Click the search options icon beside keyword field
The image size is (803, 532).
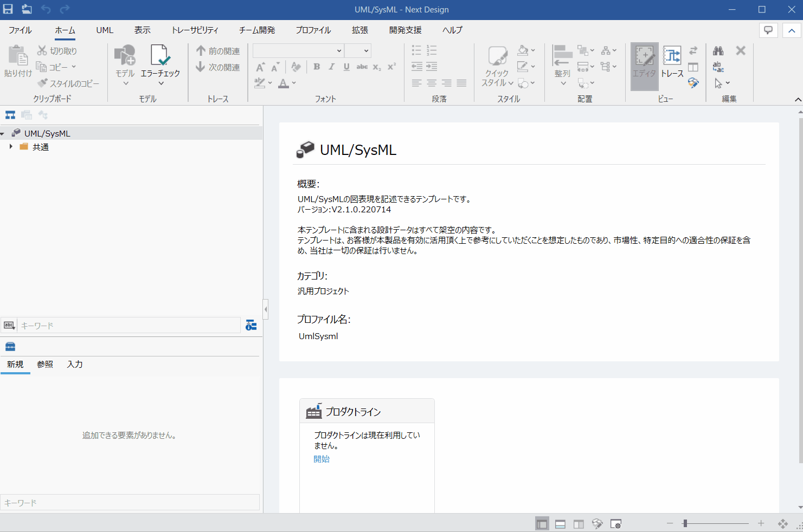(x=251, y=325)
